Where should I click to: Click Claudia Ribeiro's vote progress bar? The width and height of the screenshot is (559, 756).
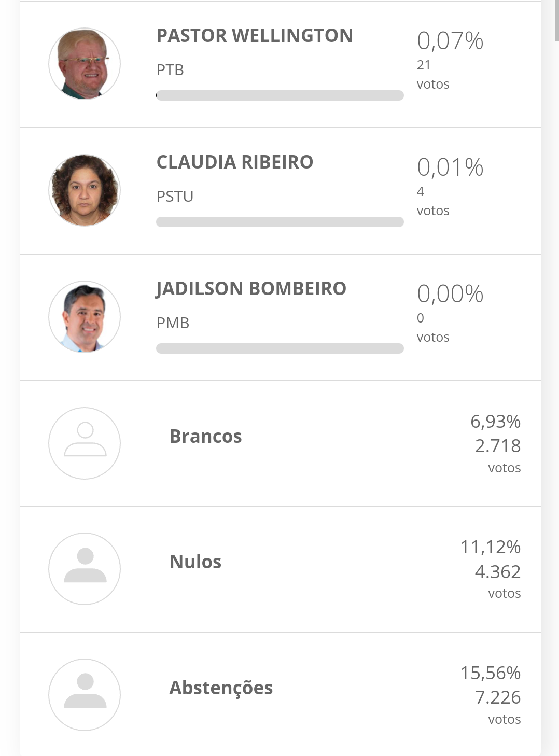pyautogui.click(x=280, y=222)
